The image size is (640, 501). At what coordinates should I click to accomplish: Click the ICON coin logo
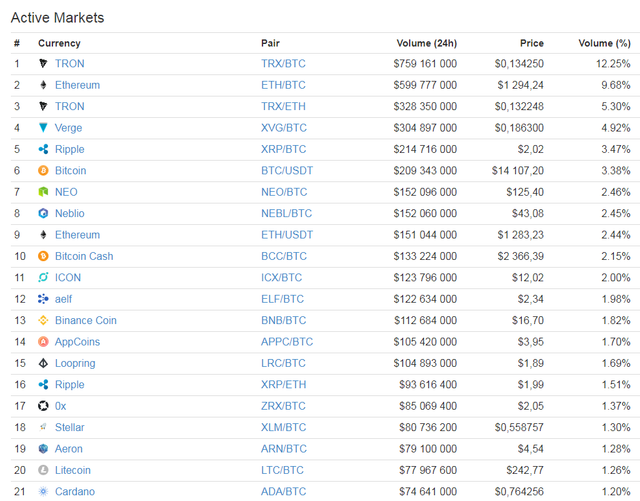[x=43, y=278]
